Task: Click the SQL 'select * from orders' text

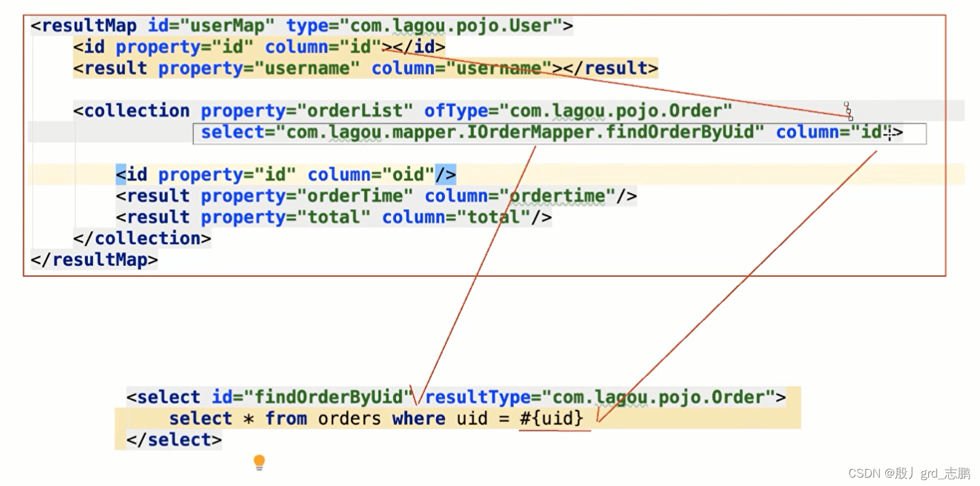Action: click(275, 419)
